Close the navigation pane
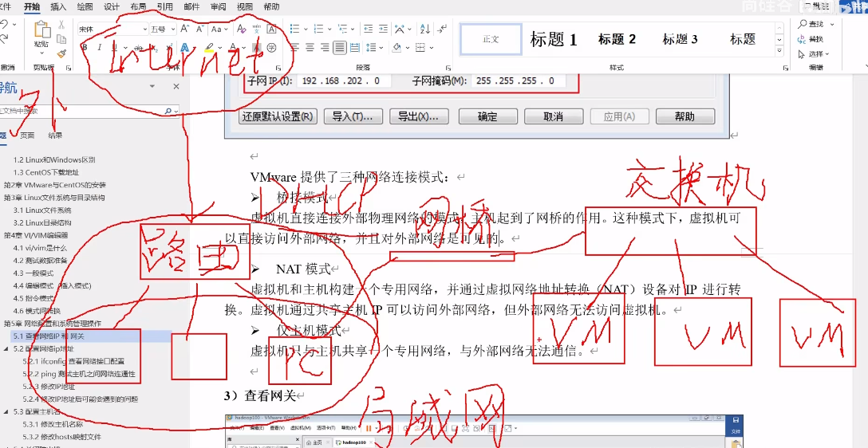 (x=176, y=86)
